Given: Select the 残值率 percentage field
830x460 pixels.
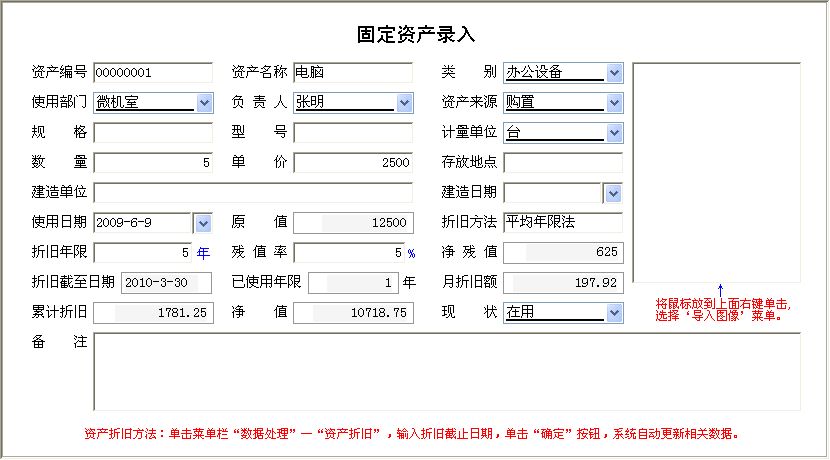Looking at the screenshot, I should [348, 253].
